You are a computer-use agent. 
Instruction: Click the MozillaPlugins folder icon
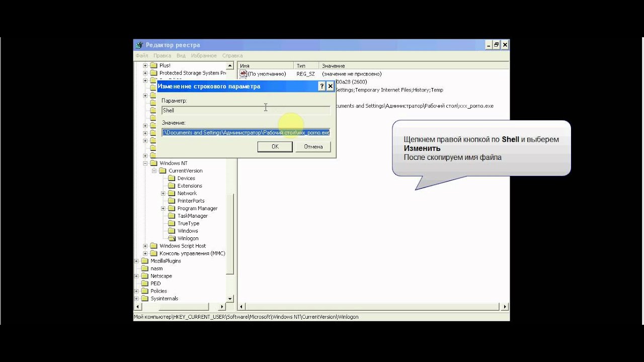pyautogui.click(x=144, y=261)
